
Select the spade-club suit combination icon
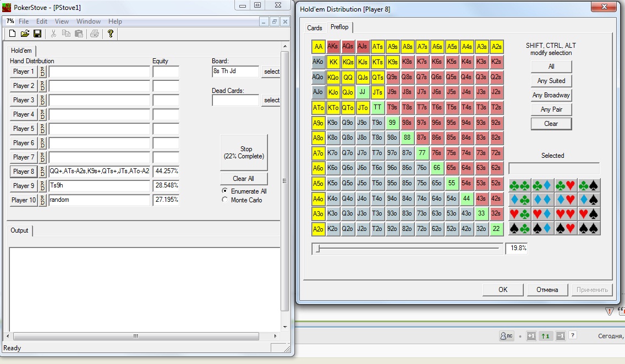pos(520,229)
